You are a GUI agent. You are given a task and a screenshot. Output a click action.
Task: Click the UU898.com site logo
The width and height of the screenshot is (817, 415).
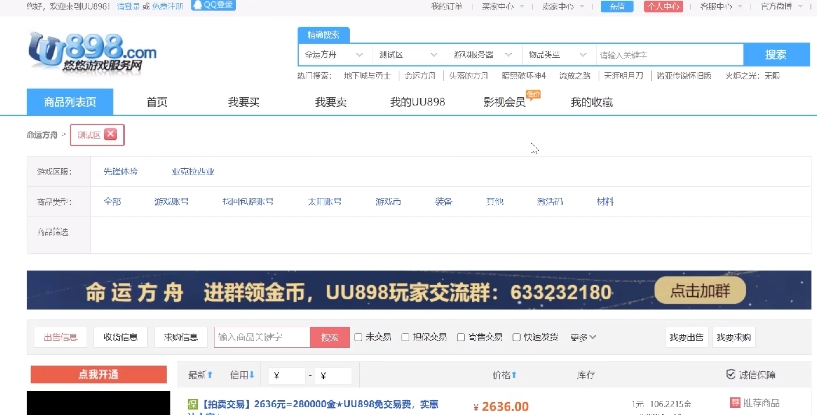tap(92, 52)
